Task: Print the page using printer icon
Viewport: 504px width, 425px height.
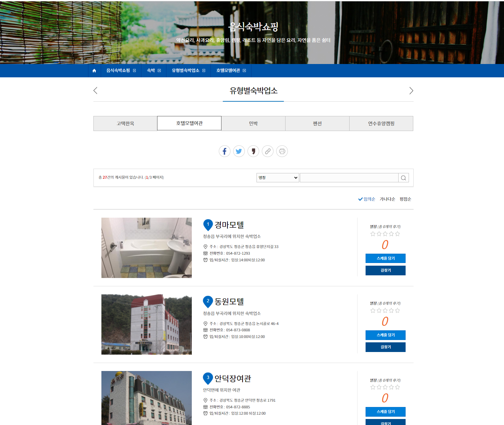Action: point(282,151)
